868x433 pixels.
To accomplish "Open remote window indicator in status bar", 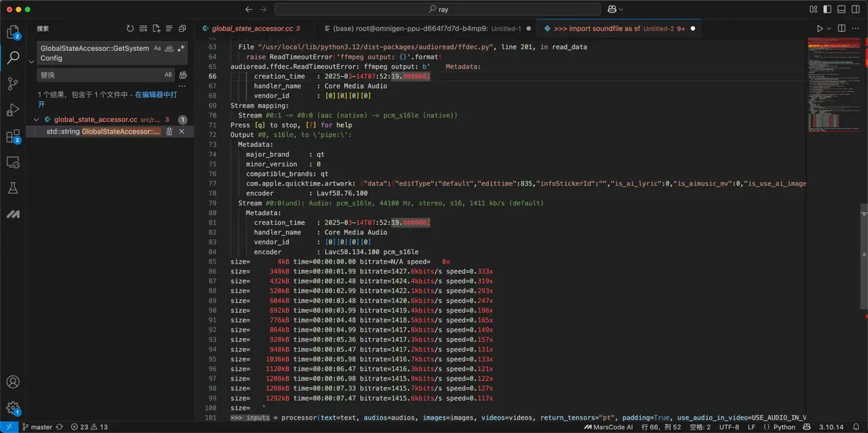I will coord(9,427).
